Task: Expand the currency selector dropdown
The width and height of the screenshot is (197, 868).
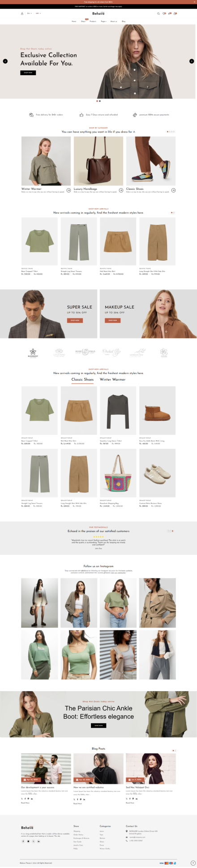Action: point(39,13)
